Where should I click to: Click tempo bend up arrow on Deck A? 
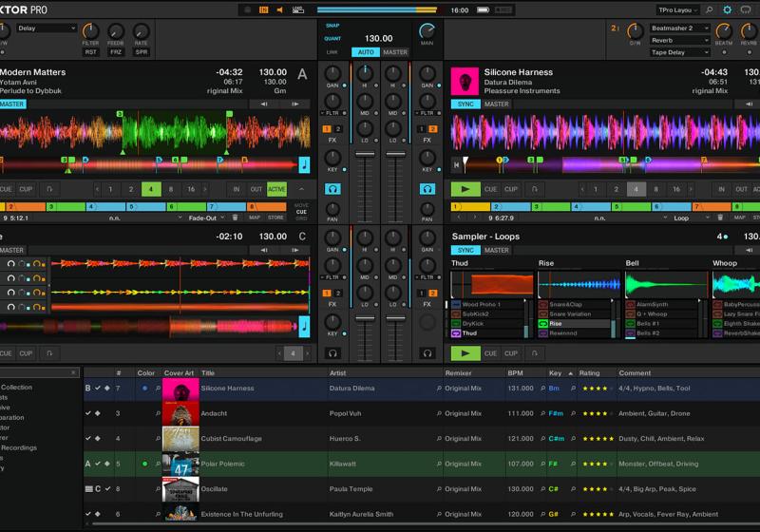point(295,104)
